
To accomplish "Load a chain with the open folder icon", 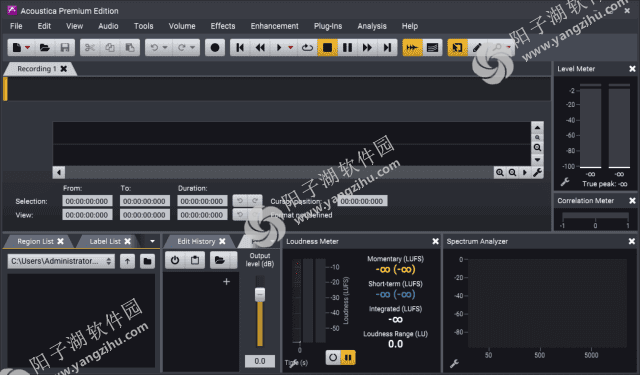I will (x=220, y=260).
